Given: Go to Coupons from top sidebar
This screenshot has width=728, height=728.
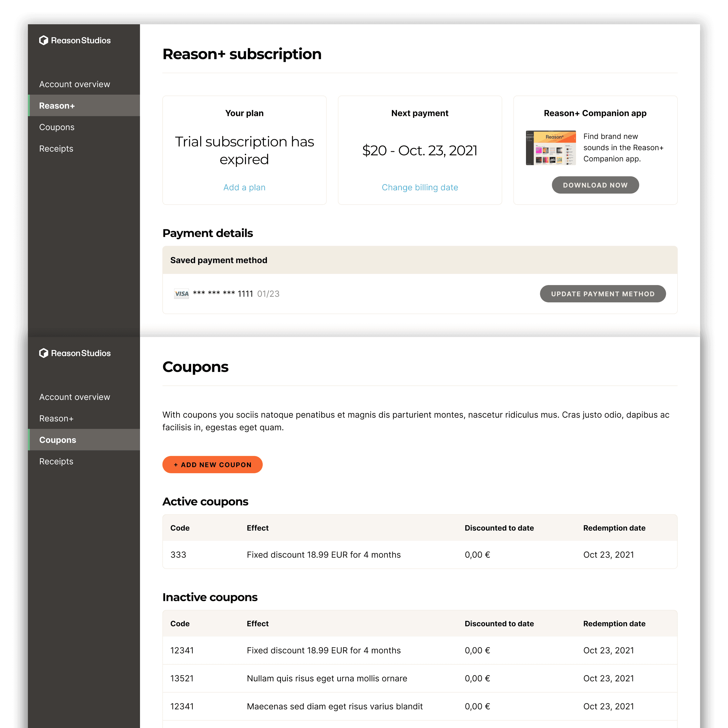Looking at the screenshot, I should 57,127.
